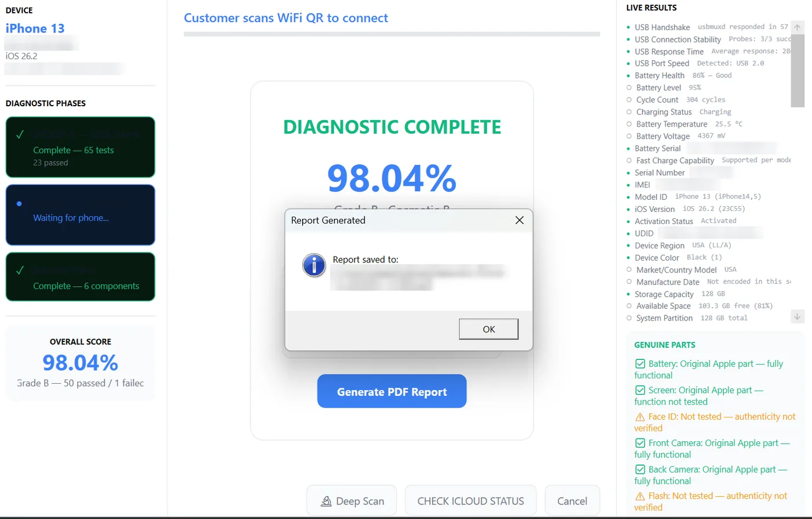The image size is (812, 519).
Task: Click the checkmark icon on the 6 components phase
Action: (x=20, y=270)
